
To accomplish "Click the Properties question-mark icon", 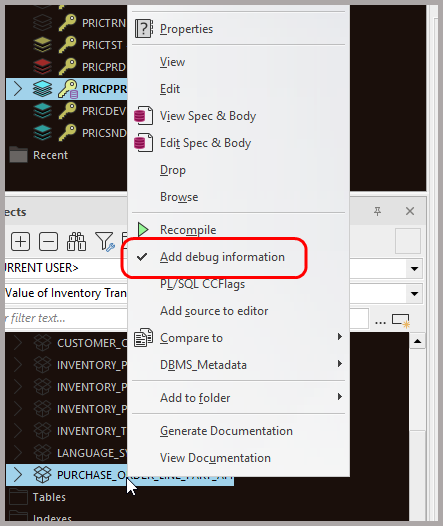I will point(144,29).
